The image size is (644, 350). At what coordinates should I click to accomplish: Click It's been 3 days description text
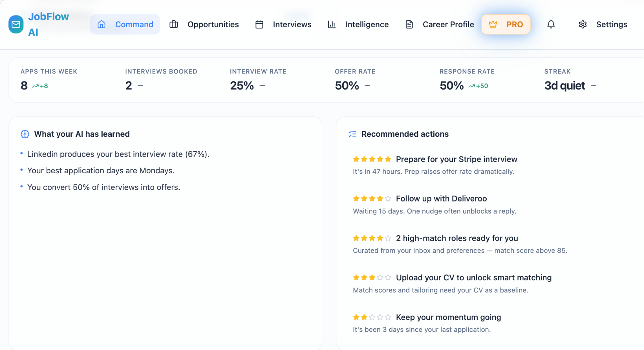(422, 330)
